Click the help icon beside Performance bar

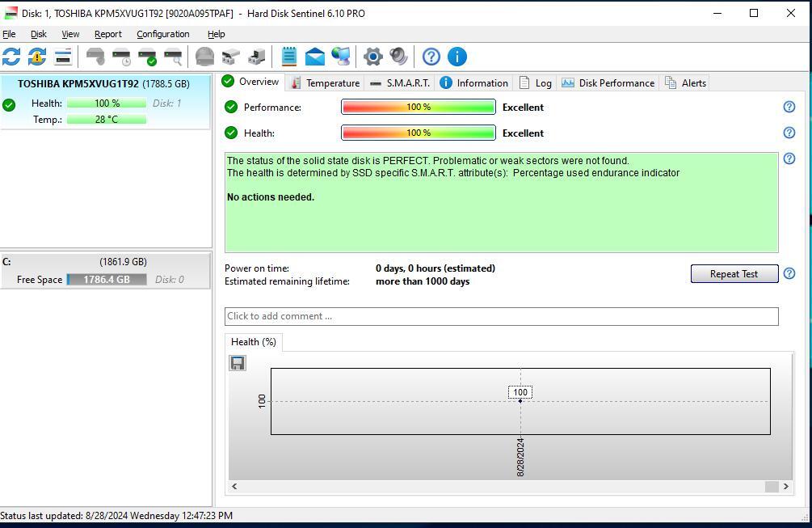(789, 107)
